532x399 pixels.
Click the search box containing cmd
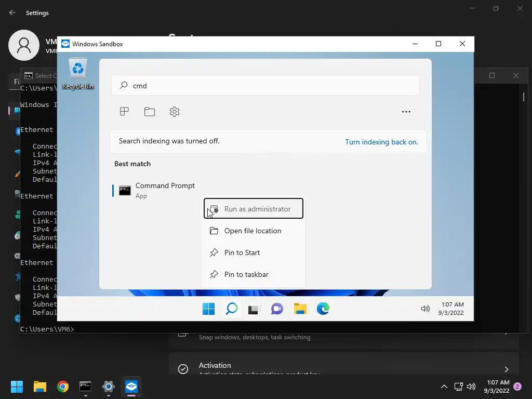point(265,86)
